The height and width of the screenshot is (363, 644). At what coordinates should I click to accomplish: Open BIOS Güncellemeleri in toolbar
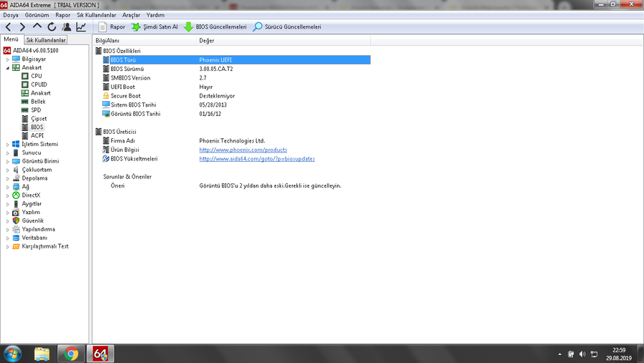click(x=215, y=27)
